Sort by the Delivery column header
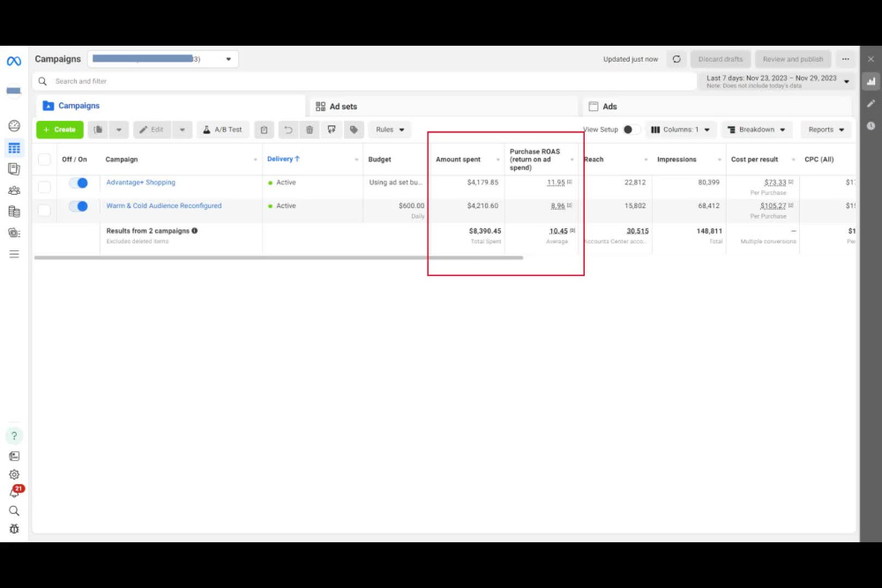 283,159
